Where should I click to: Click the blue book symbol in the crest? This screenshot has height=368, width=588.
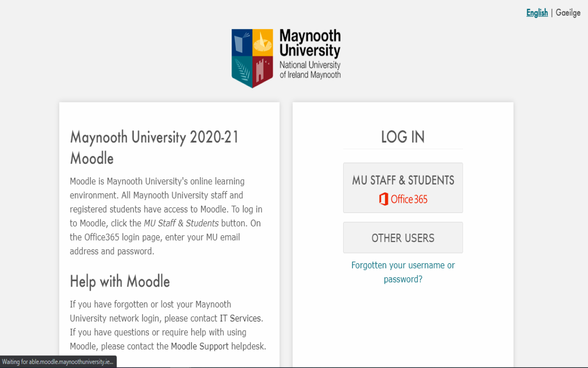coord(240,42)
